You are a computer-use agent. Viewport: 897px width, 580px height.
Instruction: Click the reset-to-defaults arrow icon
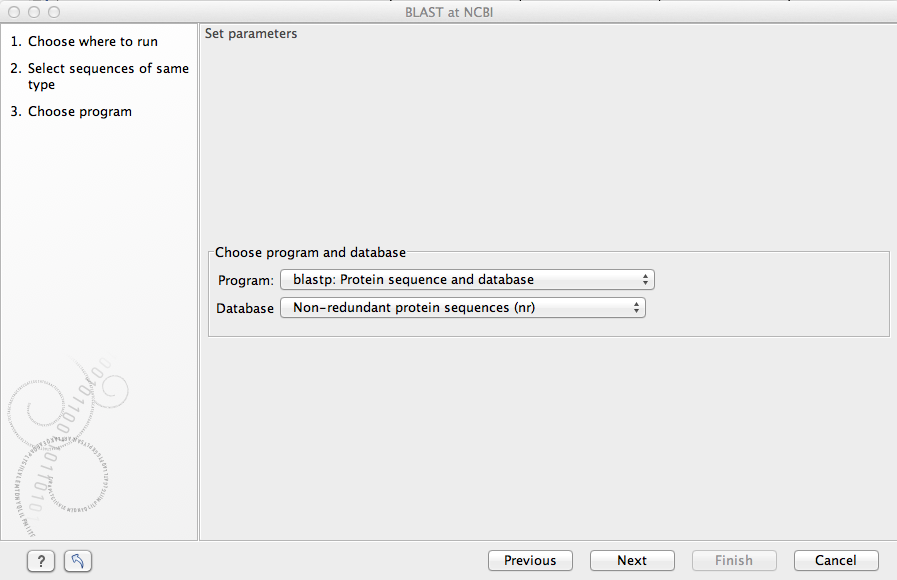(x=78, y=561)
